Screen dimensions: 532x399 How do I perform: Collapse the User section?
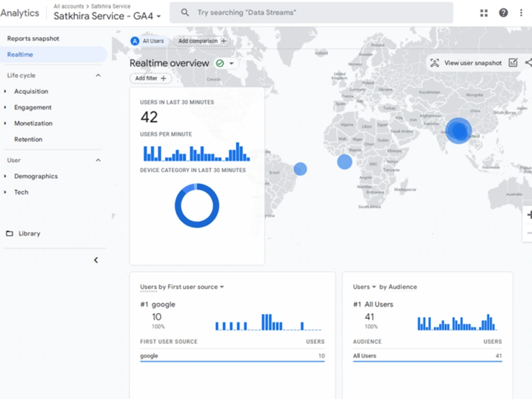(x=98, y=160)
